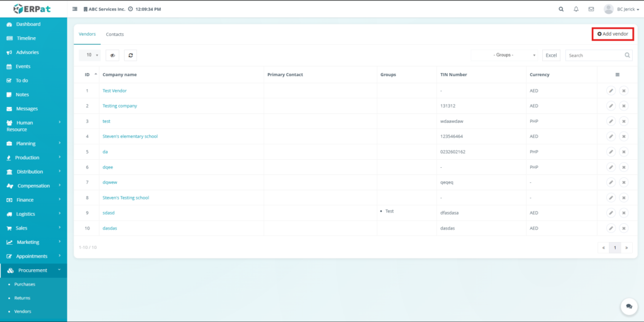Expand the Sales sidebar menu
Viewport: 644px width, 322px height.
33,228
